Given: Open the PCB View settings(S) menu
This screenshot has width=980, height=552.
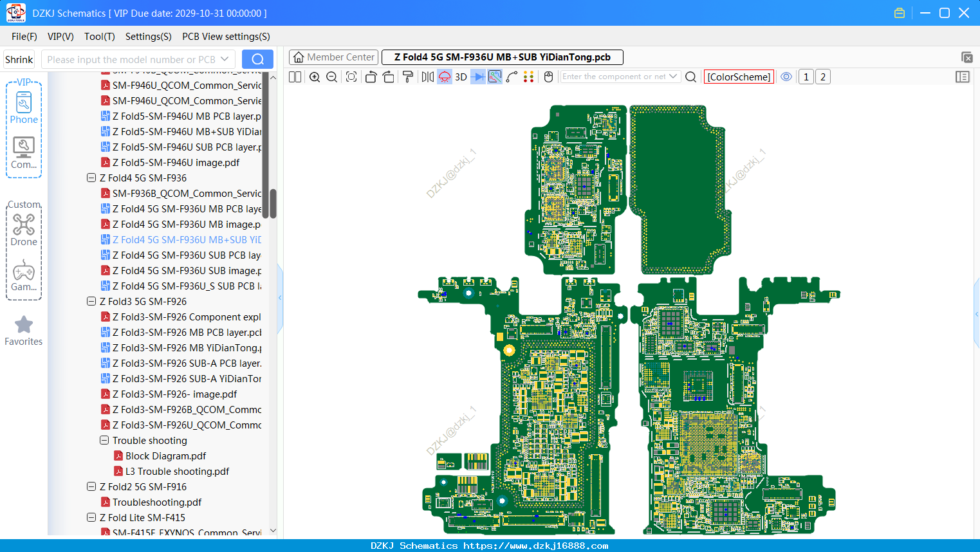Looking at the screenshot, I should tap(226, 37).
